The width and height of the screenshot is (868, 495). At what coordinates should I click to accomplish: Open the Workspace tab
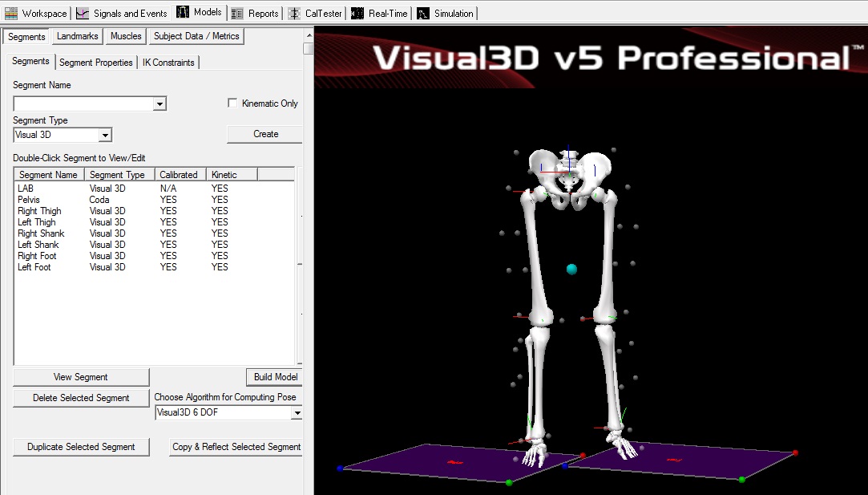click(36, 14)
